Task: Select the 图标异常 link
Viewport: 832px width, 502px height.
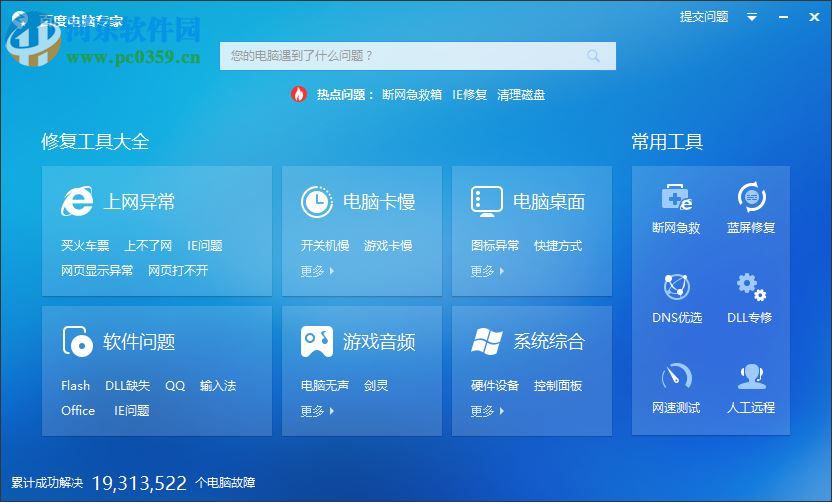Action: click(x=495, y=246)
